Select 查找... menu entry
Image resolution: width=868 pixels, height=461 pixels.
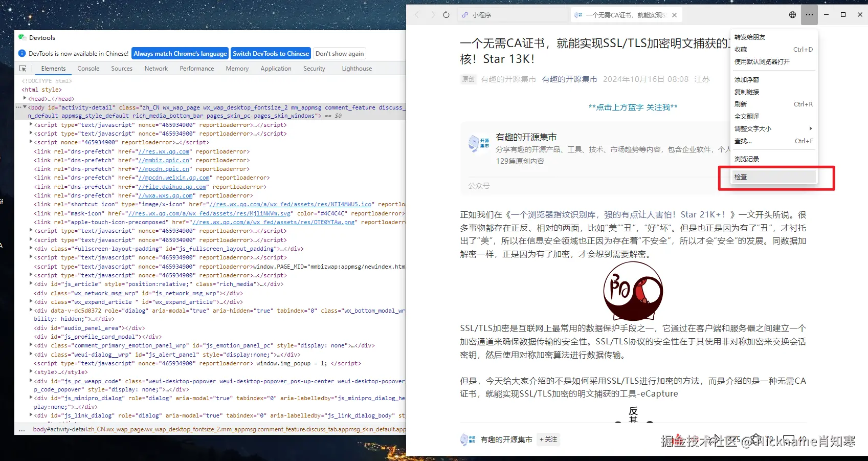tap(774, 141)
